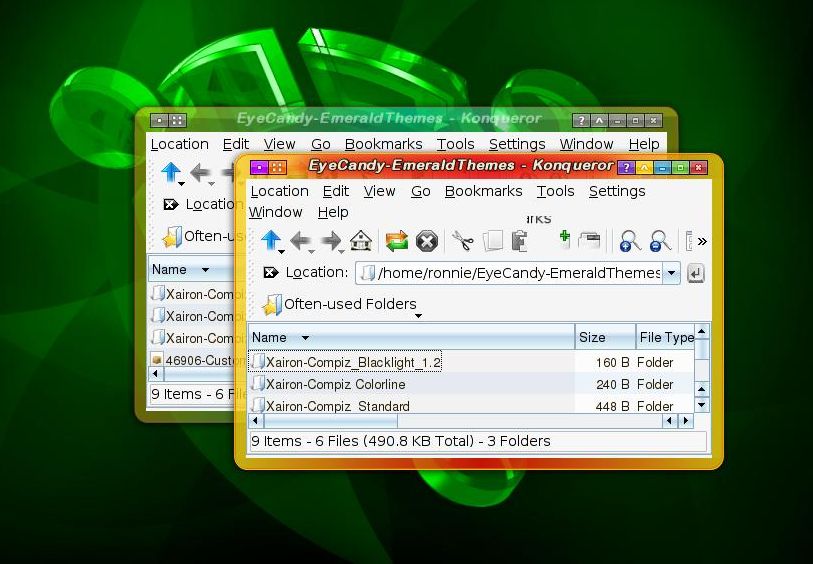
Task: Copy with the blank pages icon
Action: (493, 241)
